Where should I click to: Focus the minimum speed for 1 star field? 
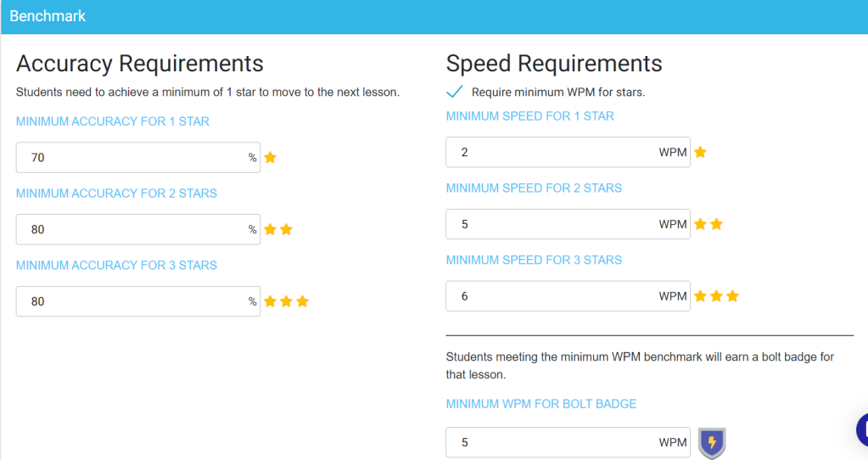pos(568,152)
